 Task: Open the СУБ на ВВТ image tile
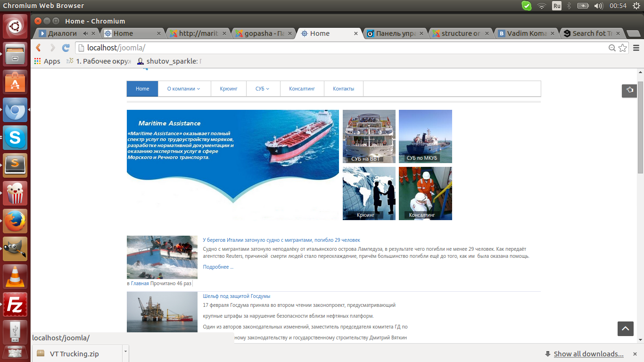point(369,137)
